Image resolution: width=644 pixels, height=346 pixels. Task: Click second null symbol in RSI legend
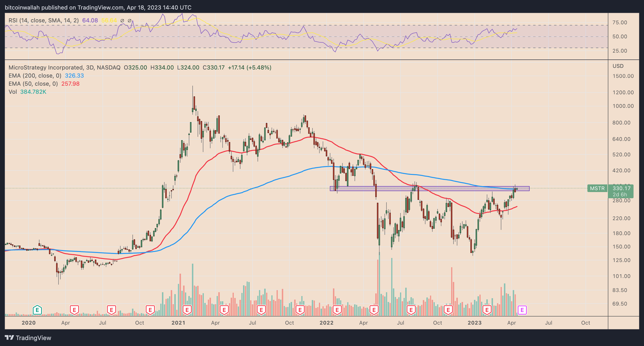coord(130,21)
